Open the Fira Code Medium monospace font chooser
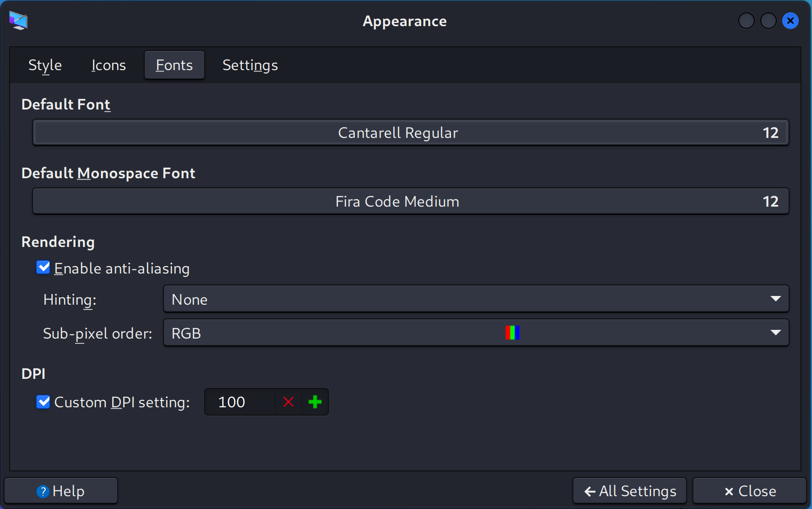812x509 pixels. 410,201
